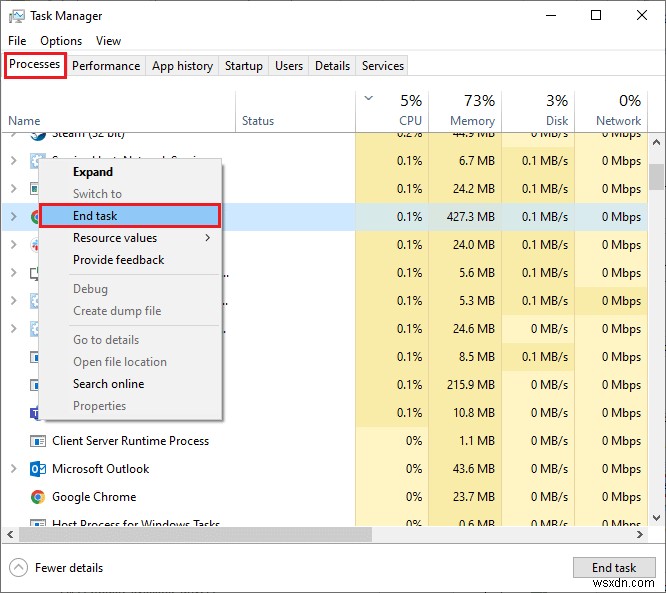This screenshot has height=593, width=666.
Task: Choose End task in the context menu
Action: pyautogui.click(x=130, y=216)
